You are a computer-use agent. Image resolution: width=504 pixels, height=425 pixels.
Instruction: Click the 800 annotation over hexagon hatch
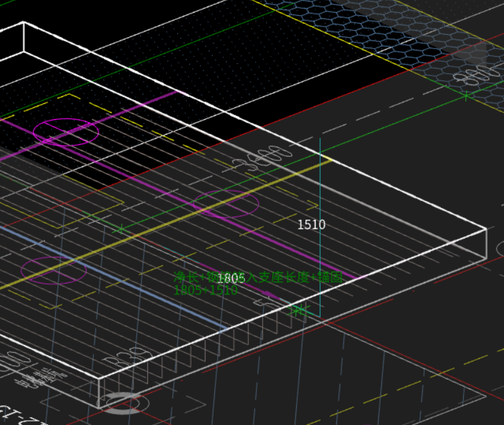point(478,74)
